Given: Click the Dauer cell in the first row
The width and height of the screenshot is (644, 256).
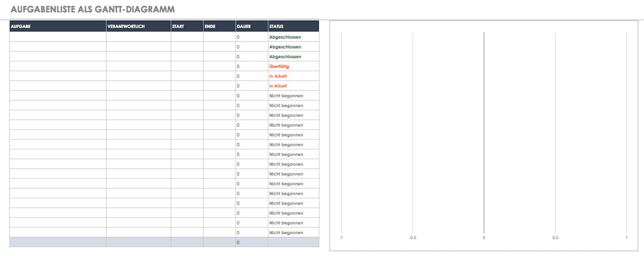Looking at the screenshot, I should click(x=252, y=37).
